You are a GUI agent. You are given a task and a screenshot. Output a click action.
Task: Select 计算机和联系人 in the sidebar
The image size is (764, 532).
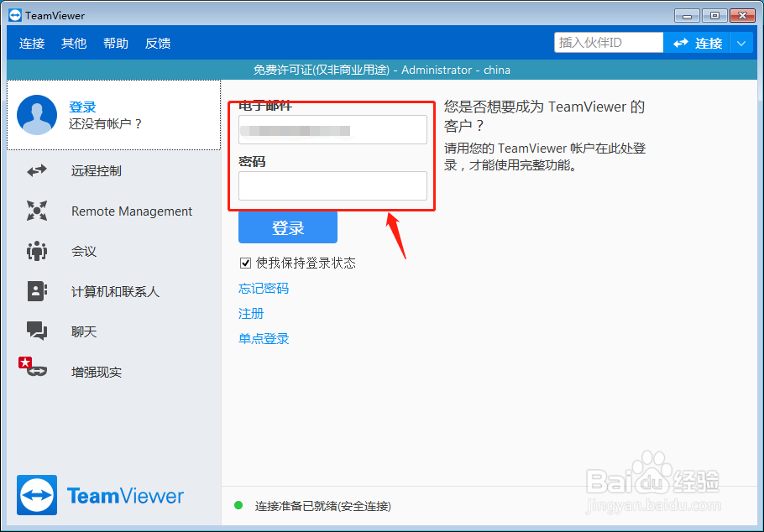coord(114,291)
